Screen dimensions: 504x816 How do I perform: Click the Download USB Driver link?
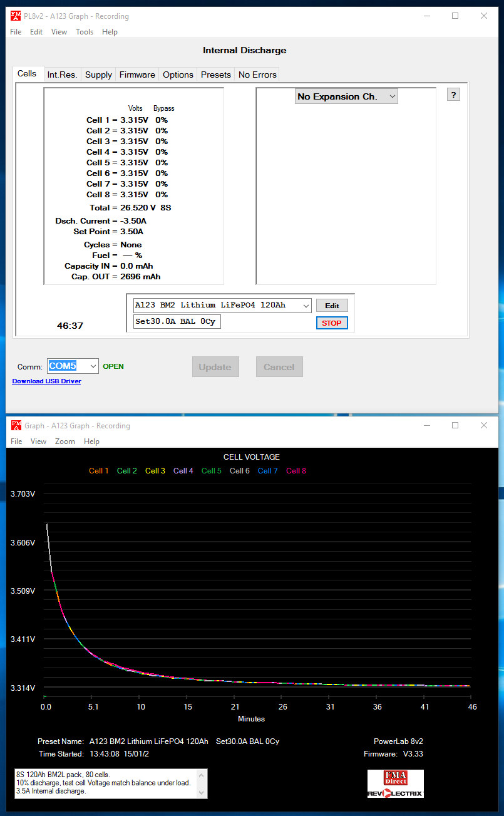(x=46, y=381)
